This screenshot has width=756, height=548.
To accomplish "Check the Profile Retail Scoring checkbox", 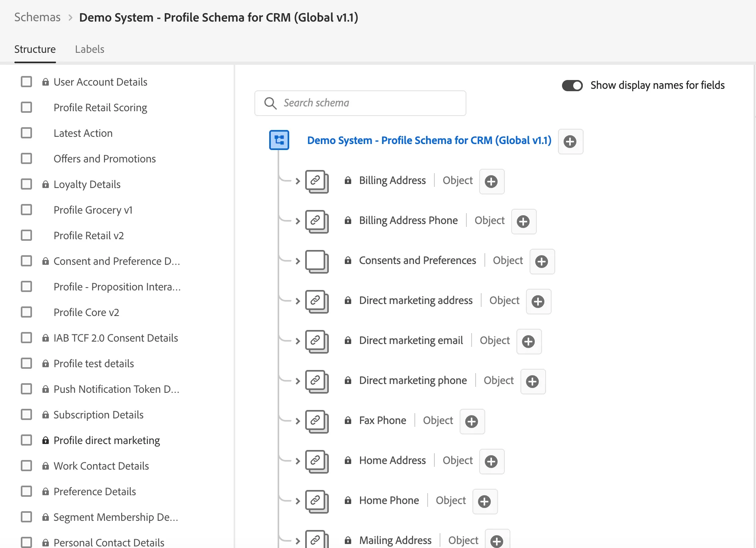I will point(26,107).
